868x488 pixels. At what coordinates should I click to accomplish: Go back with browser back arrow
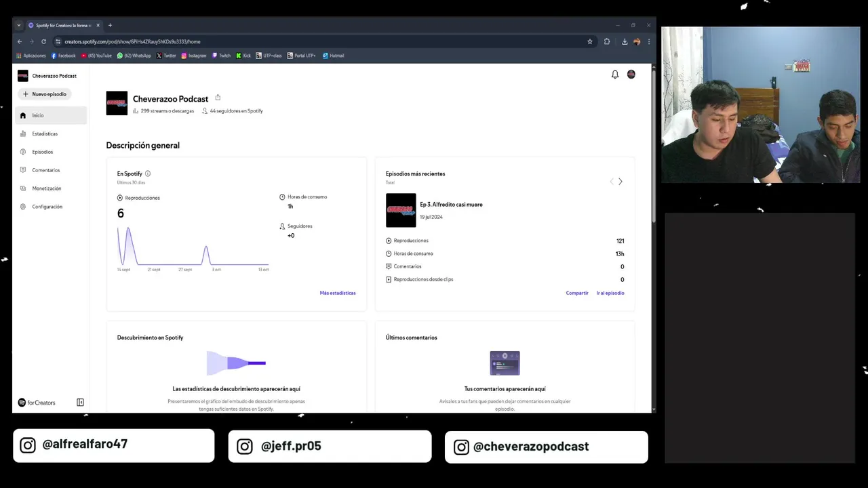pyautogui.click(x=20, y=41)
